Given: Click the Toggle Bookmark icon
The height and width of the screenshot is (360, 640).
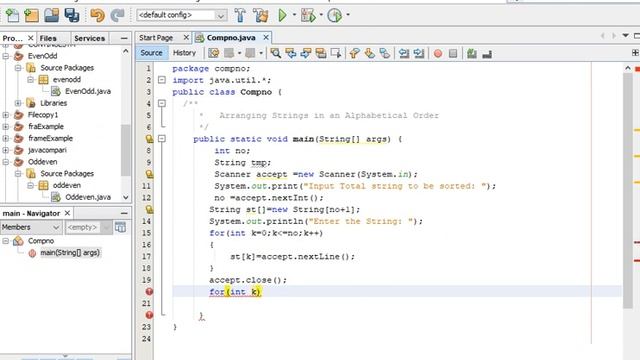Looking at the screenshot, I should pyautogui.click(x=384, y=53).
